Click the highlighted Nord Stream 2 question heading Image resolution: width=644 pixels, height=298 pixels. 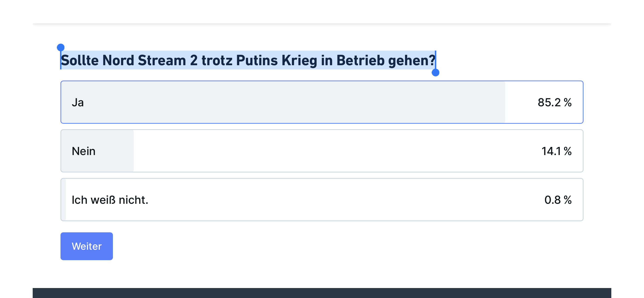point(248,60)
